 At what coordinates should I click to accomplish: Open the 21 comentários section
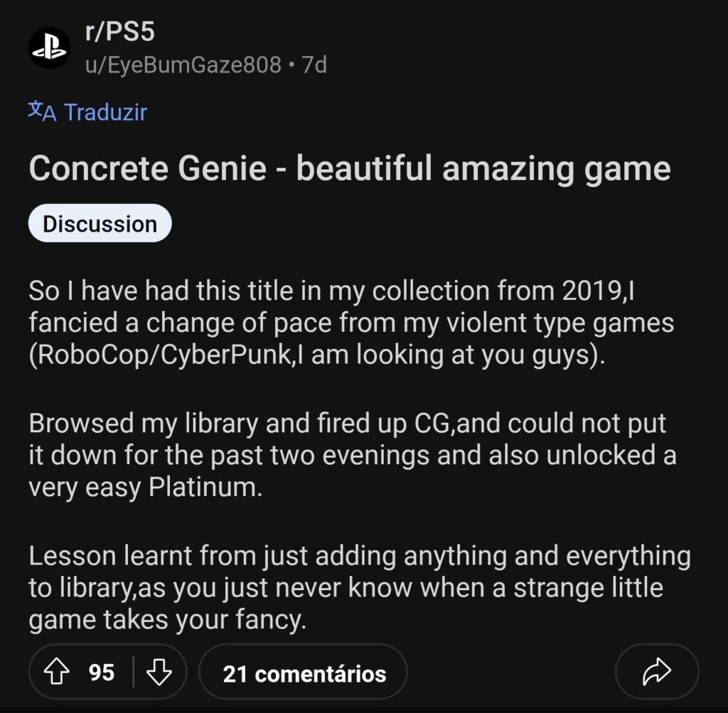click(304, 674)
